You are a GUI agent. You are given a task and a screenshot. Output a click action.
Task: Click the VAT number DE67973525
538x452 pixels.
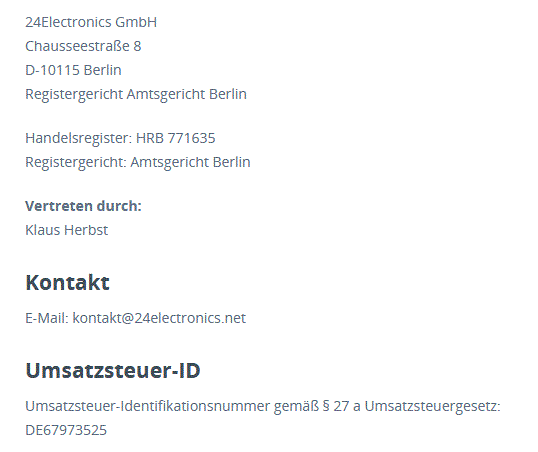(66, 430)
